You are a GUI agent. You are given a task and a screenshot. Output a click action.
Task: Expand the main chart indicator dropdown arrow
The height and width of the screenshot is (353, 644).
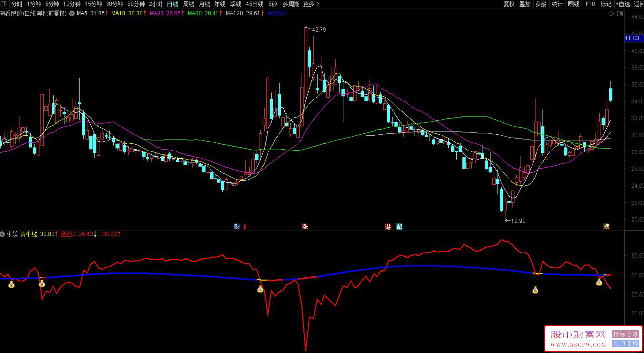tap(72, 14)
